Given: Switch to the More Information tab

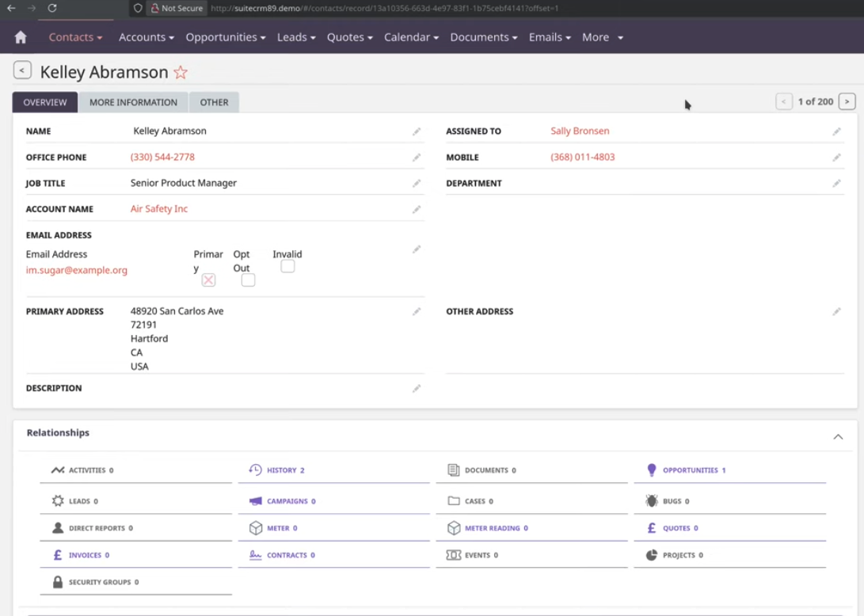Looking at the screenshot, I should coord(133,102).
